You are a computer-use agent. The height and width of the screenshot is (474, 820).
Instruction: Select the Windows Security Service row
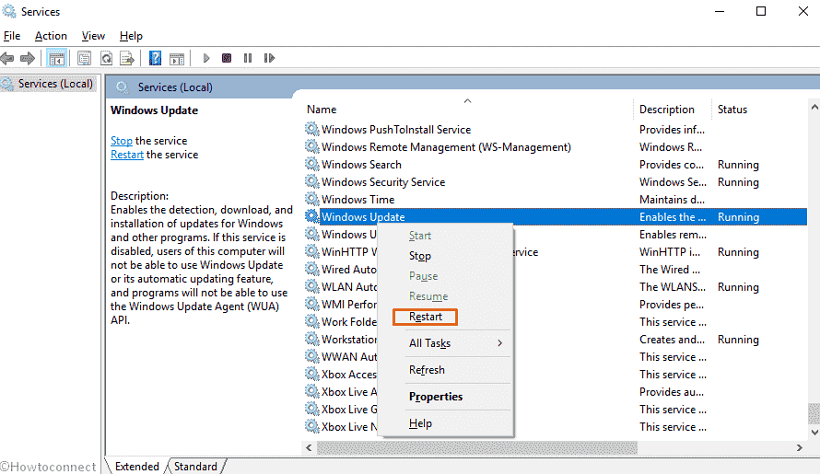555,182
